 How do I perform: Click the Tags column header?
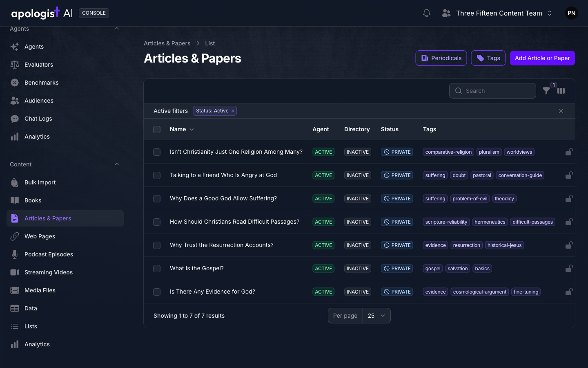pyautogui.click(x=430, y=129)
